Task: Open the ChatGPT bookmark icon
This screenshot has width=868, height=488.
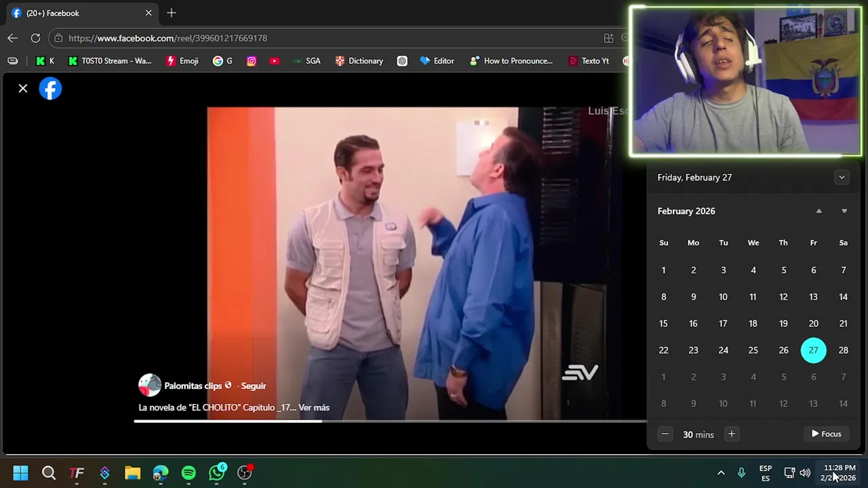Action: coord(402,61)
